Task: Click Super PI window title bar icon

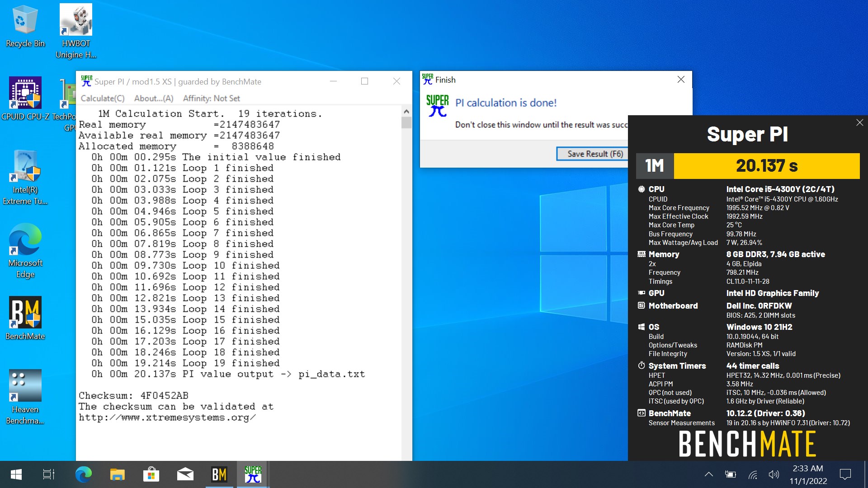Action: point(86,81)
